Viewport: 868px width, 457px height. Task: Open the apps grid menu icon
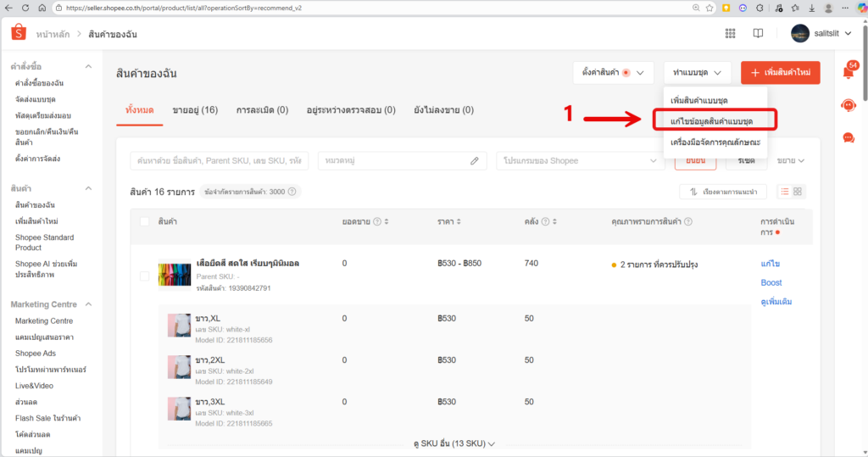click(x=730, y=34)
